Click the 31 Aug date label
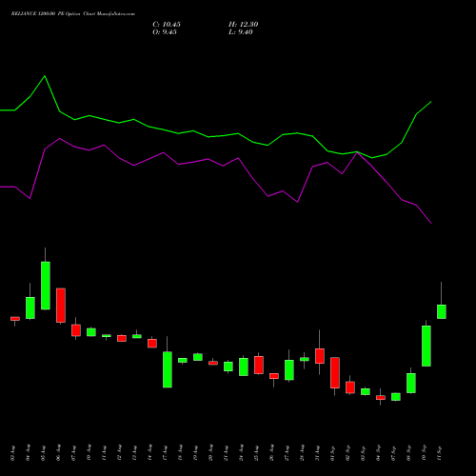 (317, 453)
